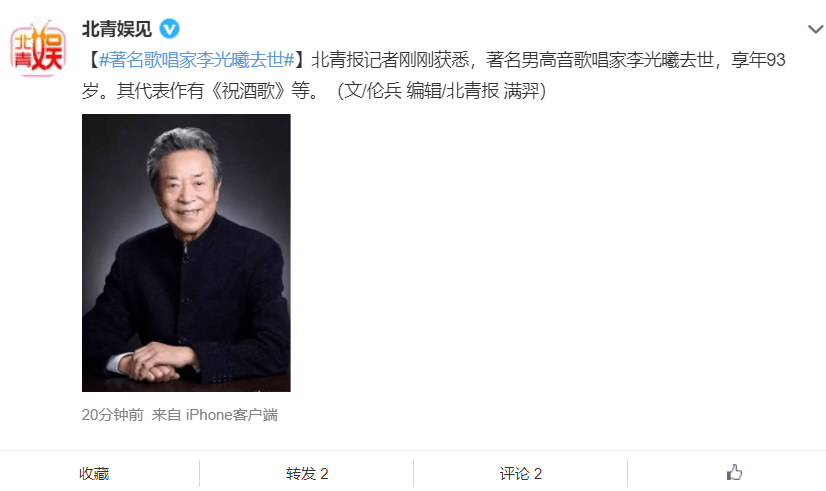Image resolution: width=826 pixels, height=491 pixels.
Task: Open the 20分钟前 timestamp link
Action: pyautogui.click(x=112, y=415)
